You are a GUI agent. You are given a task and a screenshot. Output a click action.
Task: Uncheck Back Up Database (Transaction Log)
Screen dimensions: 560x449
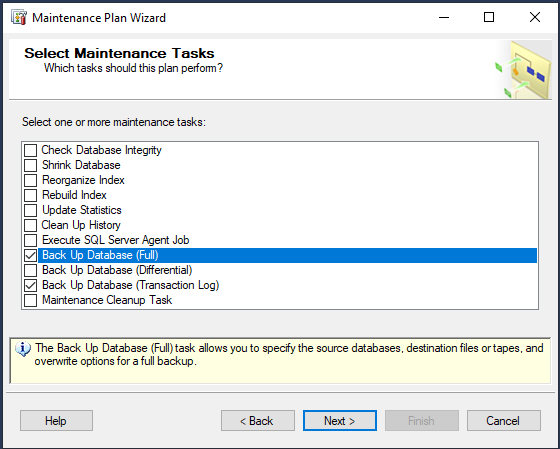click(30, 285)
